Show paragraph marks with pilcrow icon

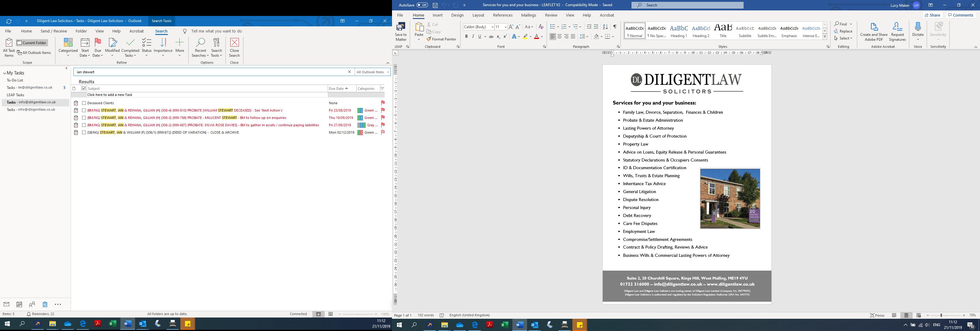pyautogui.click(x=615, y=27)
